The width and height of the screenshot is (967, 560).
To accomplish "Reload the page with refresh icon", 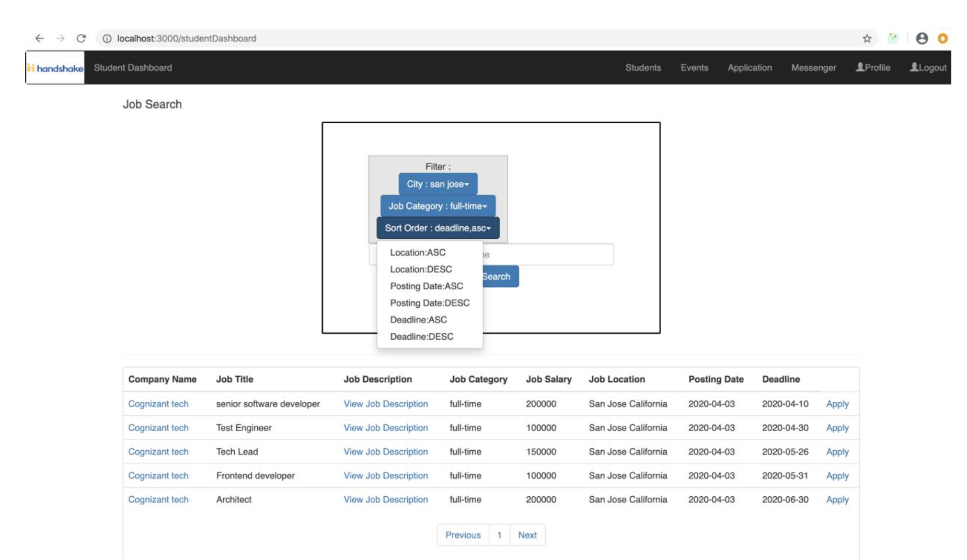I will [x=81, y=38].
